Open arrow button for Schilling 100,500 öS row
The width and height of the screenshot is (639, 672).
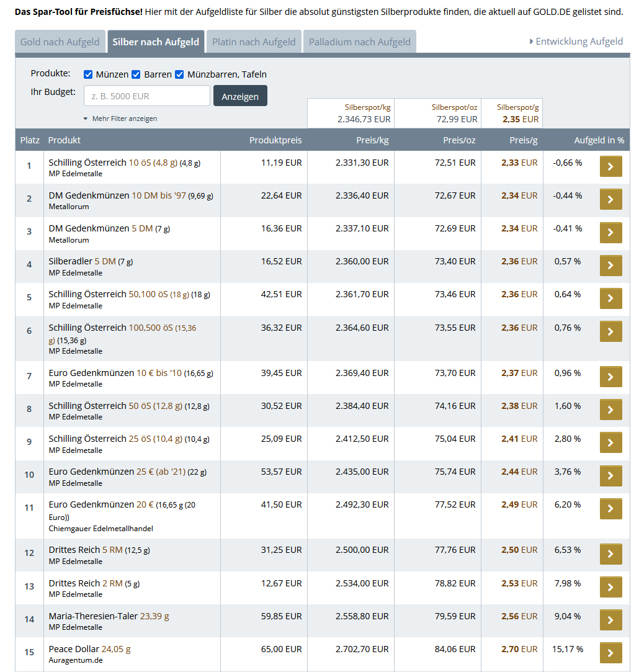(x=610, y=331)
